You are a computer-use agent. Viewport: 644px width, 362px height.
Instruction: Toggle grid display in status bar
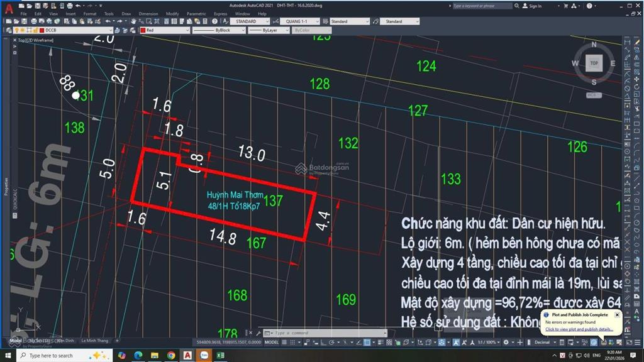pyautogui.click(x=283, y=342)
